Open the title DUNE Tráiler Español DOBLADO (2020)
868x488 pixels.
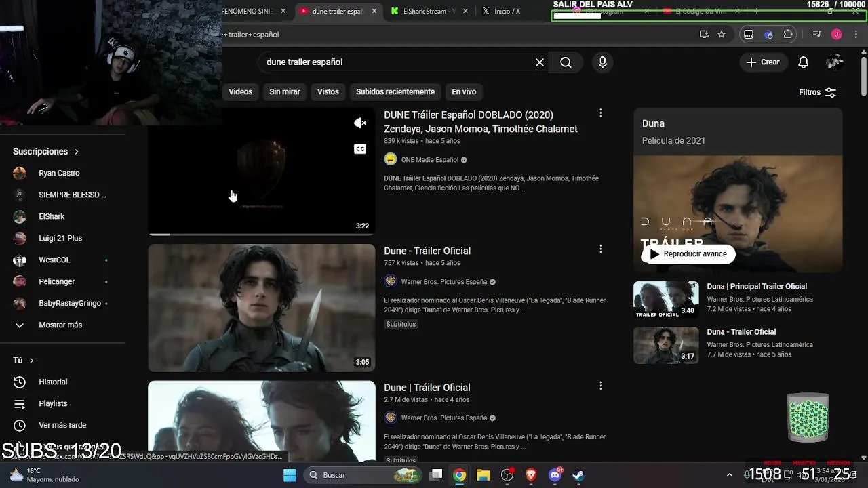tap(480, 122)
